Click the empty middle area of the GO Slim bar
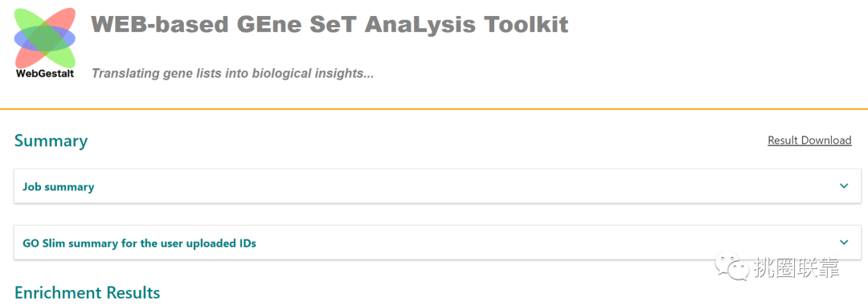Viewport: 868px width, 306px height. [437, 243]
